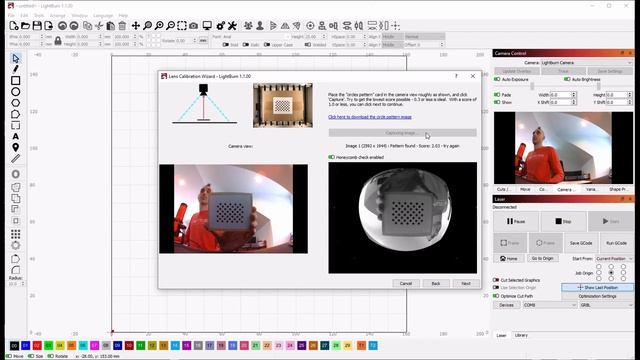Open preview monitor icon

click(x=207, y=26)
